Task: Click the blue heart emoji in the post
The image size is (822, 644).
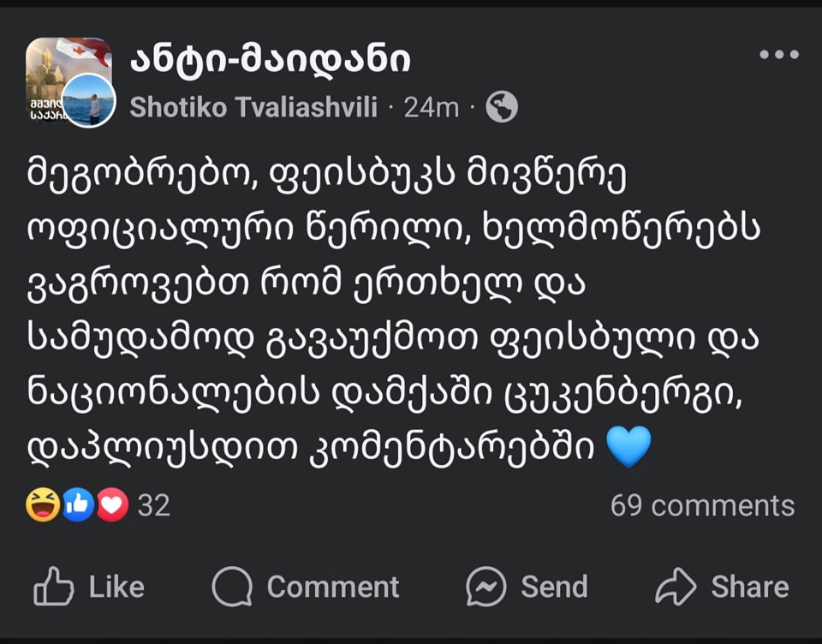Action: point(628,447)
